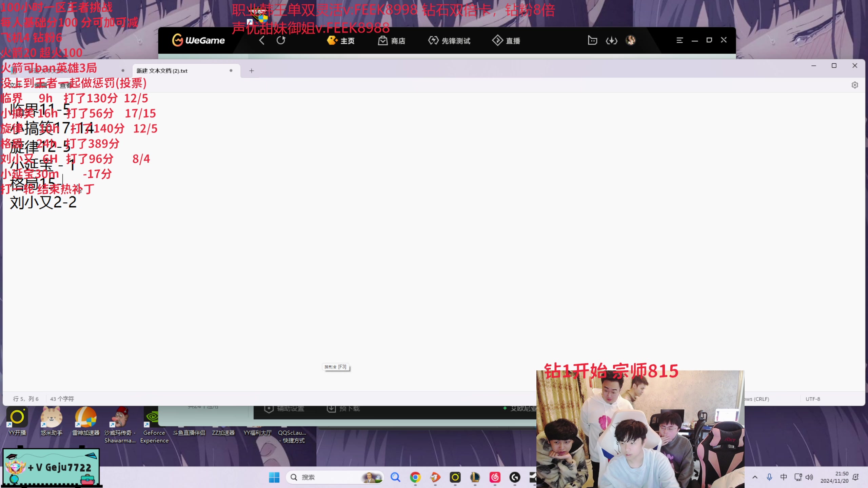Click 辅助设置 in WeGame bottom bar
The height and width of the screenshot is (488, 868).
point(284,409)
